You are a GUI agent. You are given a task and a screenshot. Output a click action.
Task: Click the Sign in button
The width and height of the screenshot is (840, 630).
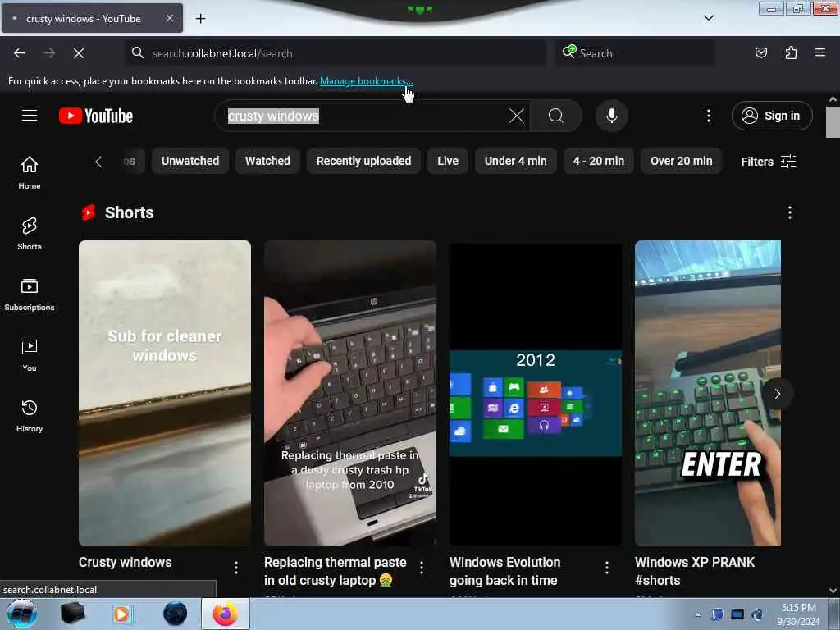pos(772,116)
